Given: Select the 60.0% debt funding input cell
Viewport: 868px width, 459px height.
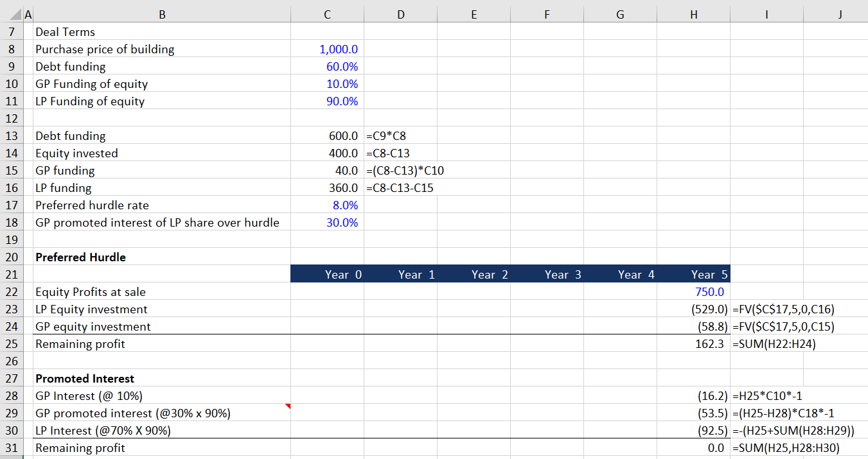Looking at the screenshot, I should tap(342, 67).
